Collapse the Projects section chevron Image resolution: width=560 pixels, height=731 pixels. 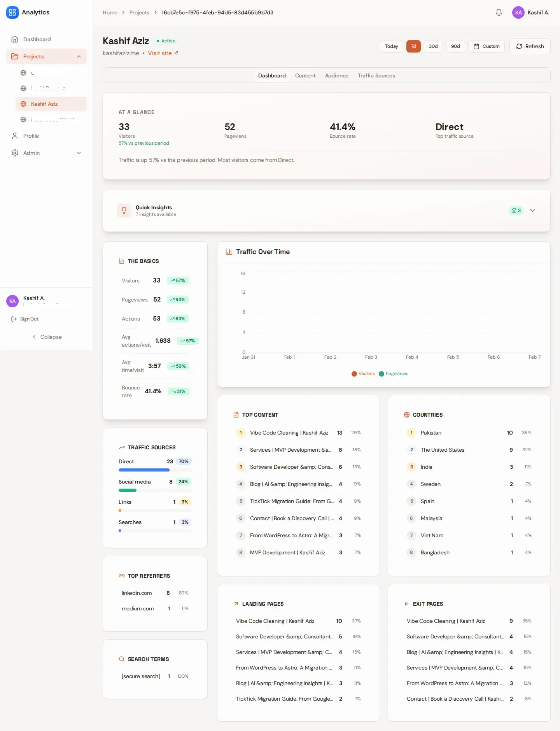79,56
